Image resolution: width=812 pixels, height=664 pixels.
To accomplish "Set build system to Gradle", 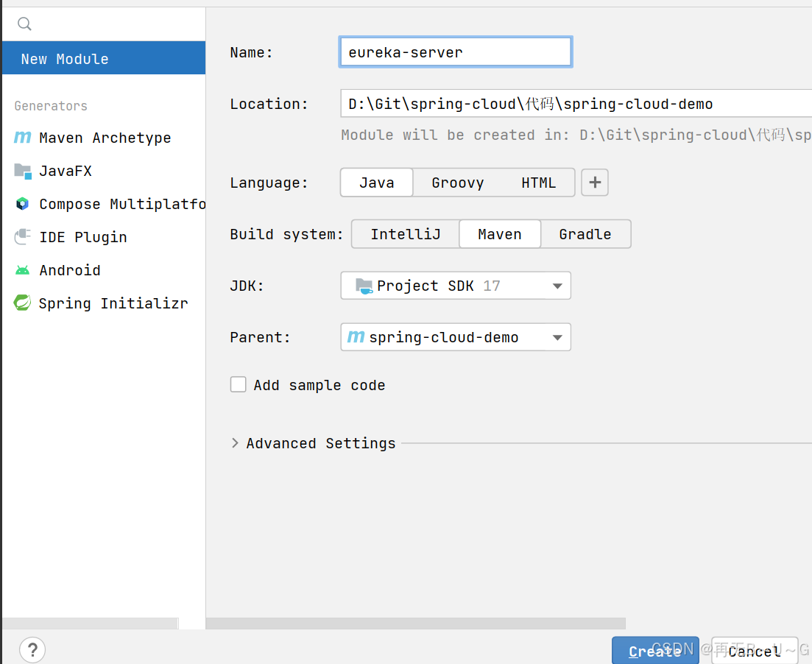I will pyautogui.click(x=585, y=234).
